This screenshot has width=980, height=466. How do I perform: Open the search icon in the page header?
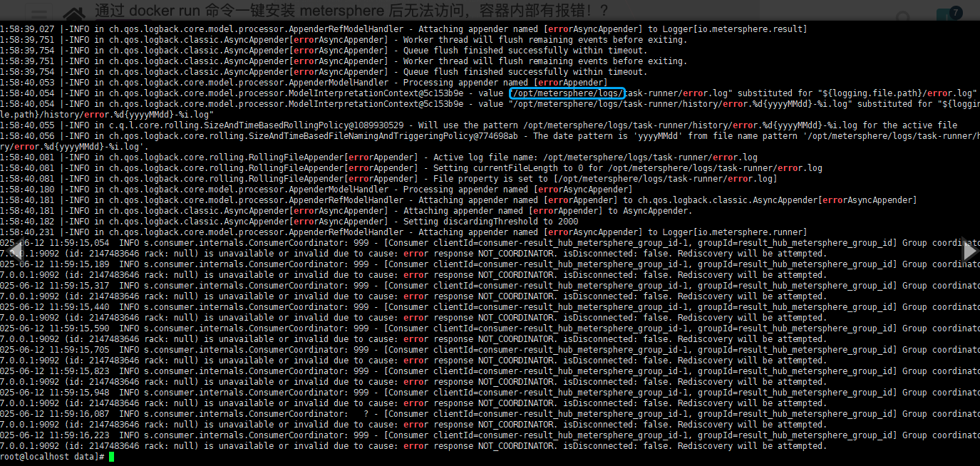904,17
